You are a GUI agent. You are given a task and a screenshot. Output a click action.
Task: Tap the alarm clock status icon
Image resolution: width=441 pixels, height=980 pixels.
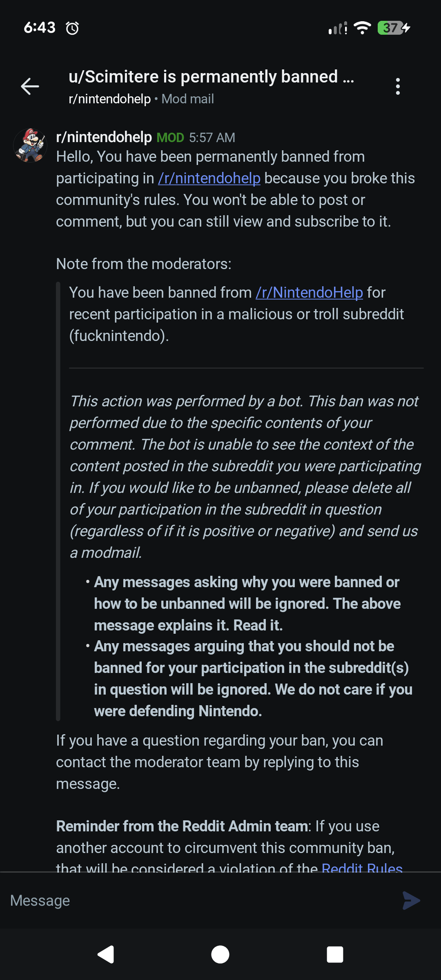[x=72, y=28]
